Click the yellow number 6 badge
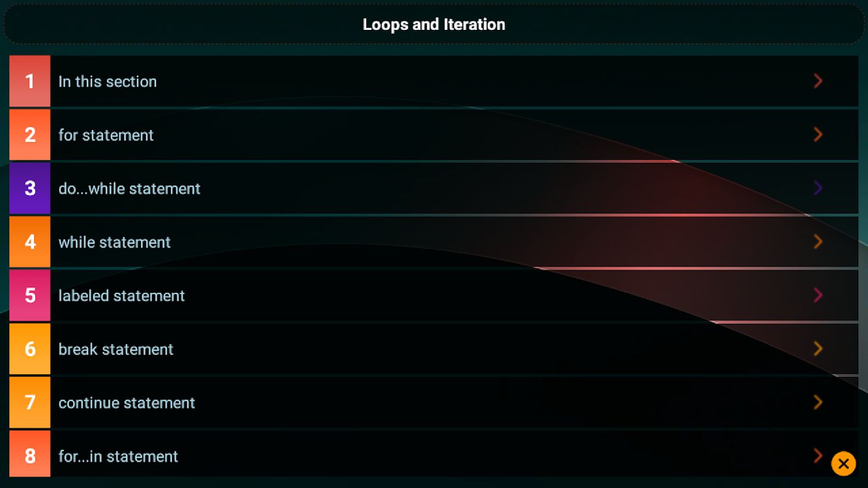Viewport: 868px width, 488px height. tap(30, 349)
